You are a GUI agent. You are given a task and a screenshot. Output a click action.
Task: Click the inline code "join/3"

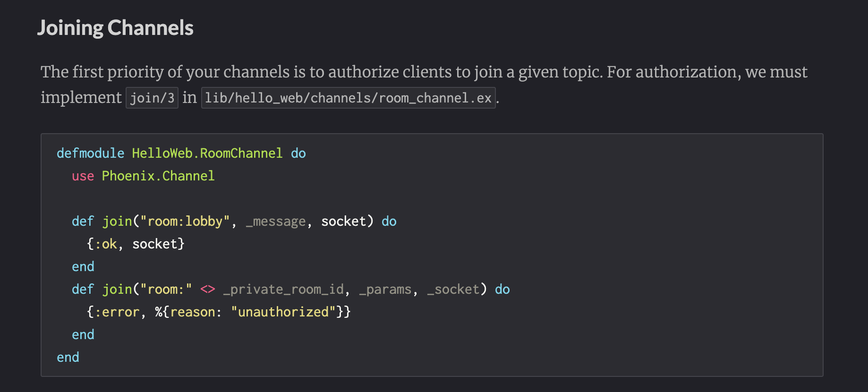pos(152,98)
